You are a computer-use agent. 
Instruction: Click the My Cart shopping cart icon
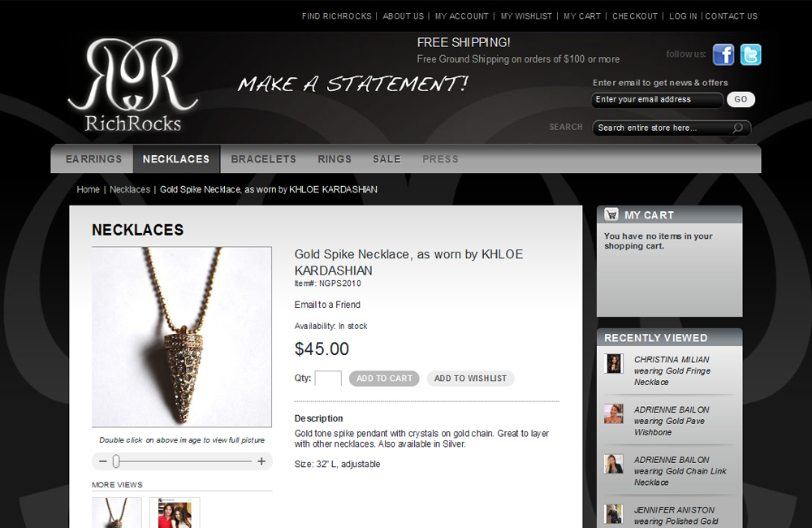611,214
